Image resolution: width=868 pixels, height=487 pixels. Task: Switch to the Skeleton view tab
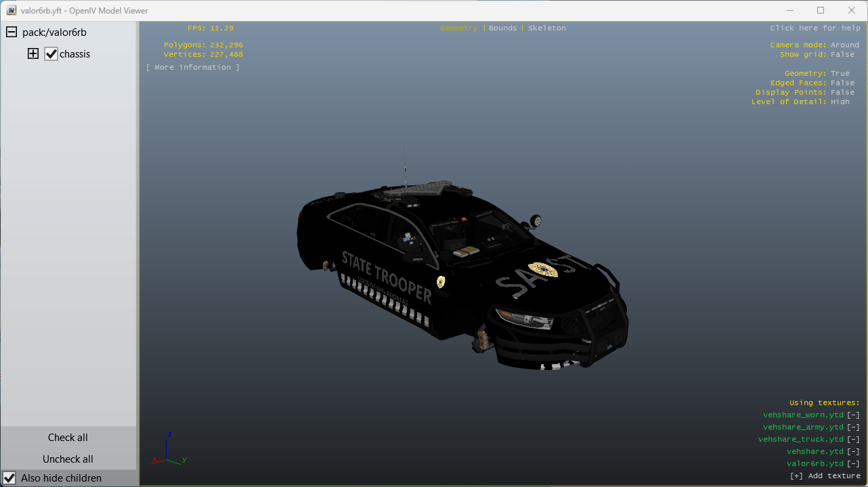point(546,28)
